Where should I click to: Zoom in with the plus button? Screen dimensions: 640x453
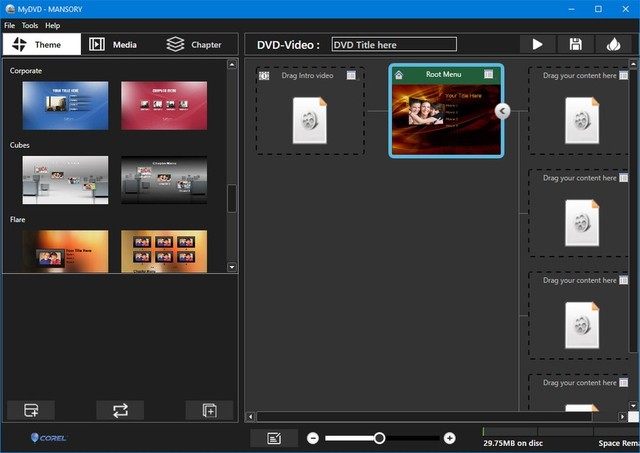coord(449,438)
